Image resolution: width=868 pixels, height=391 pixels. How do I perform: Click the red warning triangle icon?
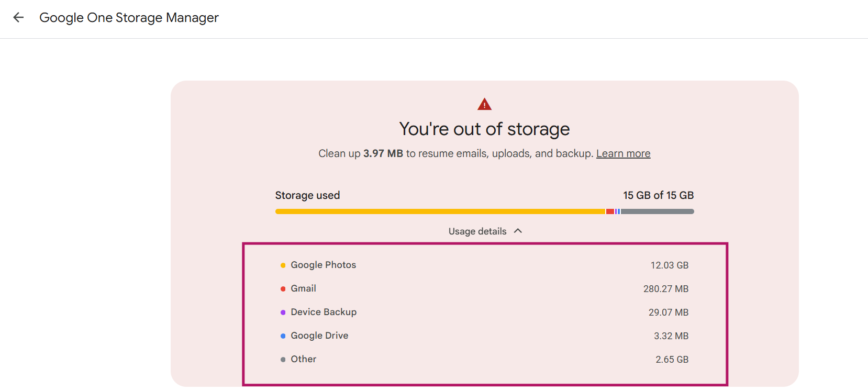[x=484, y=103]
